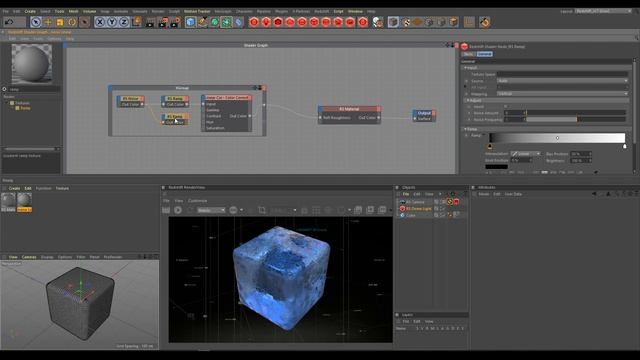Click the Render View clapperboard icon
Screen dimensions: 640x360
[150, 22]
